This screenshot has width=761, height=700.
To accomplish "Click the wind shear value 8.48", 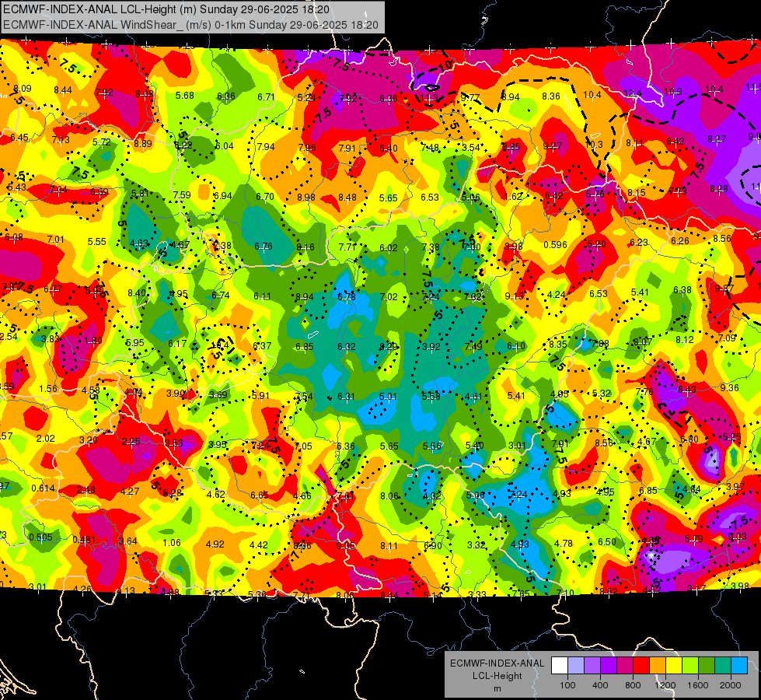I will point(347,198).
